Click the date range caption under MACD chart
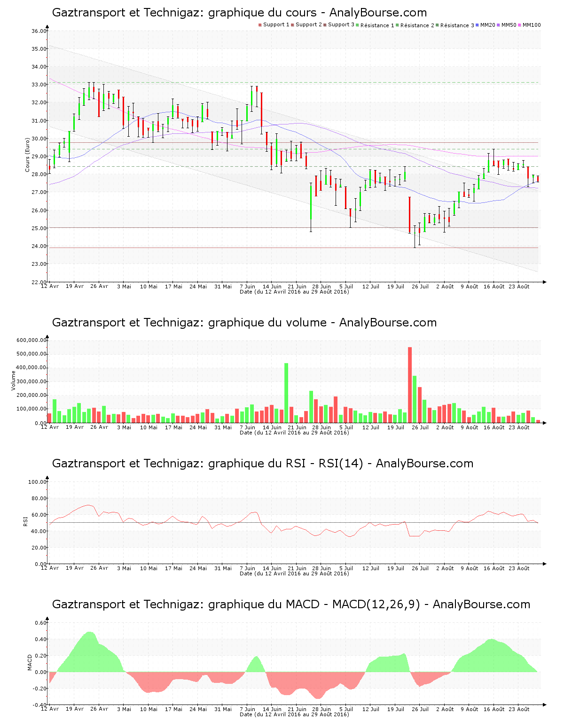 pos(294,714)
